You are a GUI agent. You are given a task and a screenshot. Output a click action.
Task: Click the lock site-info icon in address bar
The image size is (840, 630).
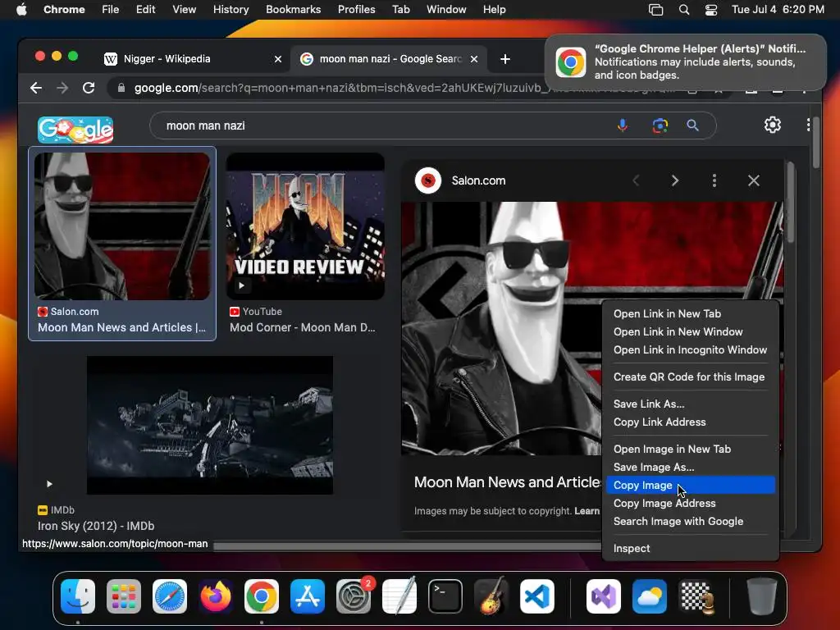(x=121, y=88)
